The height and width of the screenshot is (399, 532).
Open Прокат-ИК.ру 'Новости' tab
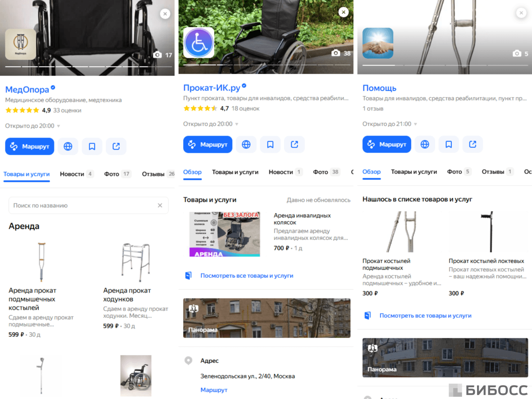285,172
